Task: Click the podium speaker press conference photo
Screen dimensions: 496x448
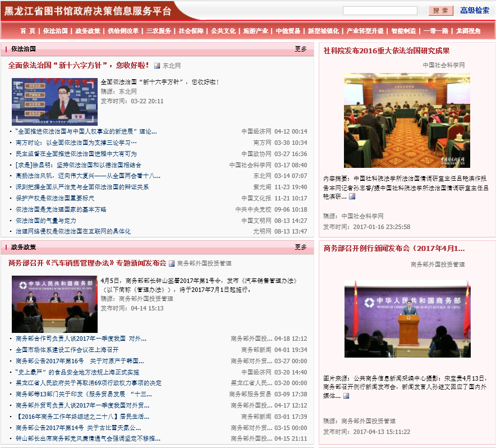Action: coord(407,319)
